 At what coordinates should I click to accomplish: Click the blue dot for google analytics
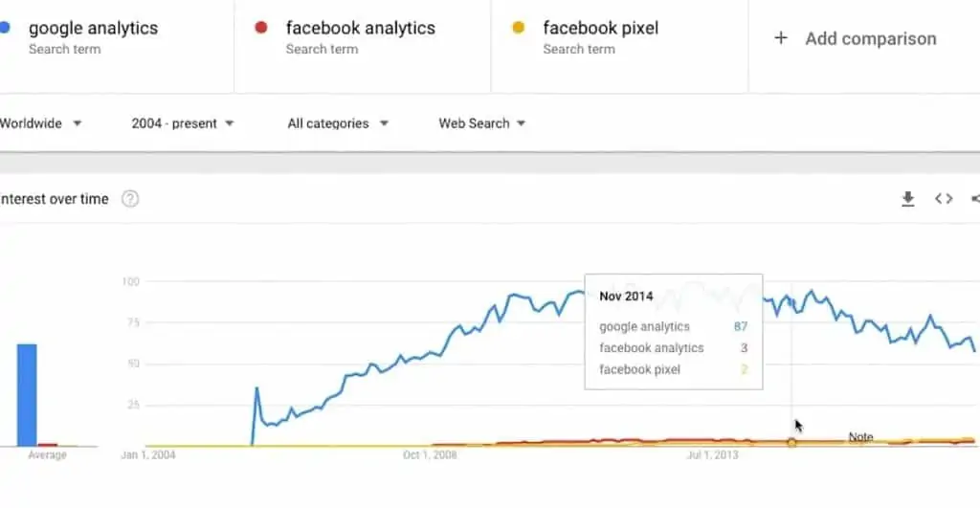[x=6, y=28]
